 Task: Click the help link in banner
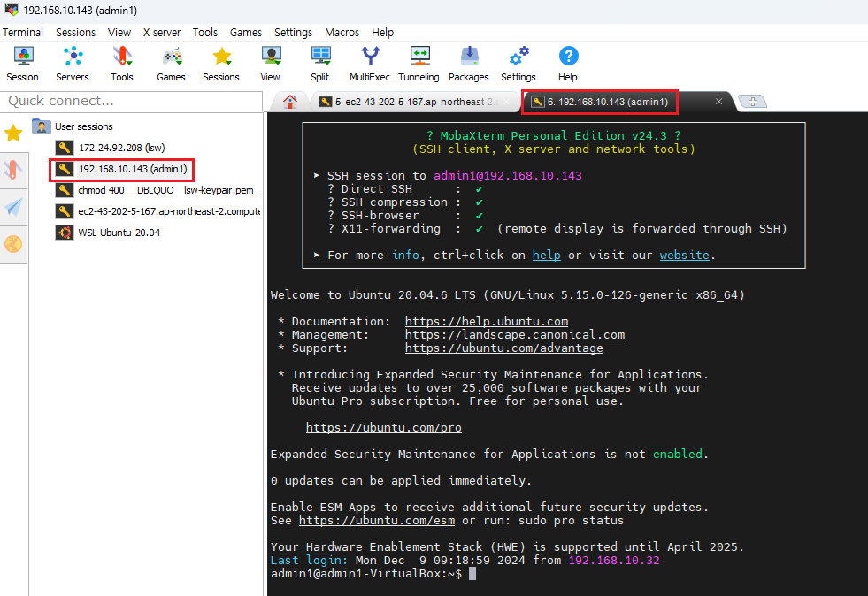[547, 255]
